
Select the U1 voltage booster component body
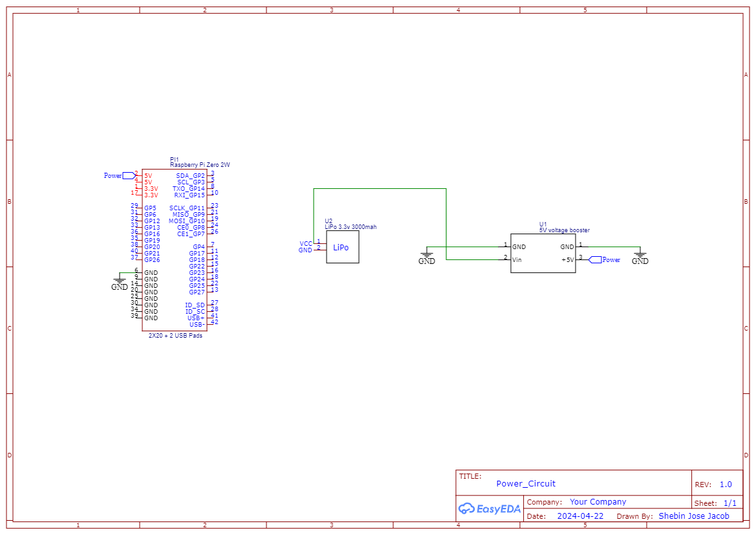point(543,254)
